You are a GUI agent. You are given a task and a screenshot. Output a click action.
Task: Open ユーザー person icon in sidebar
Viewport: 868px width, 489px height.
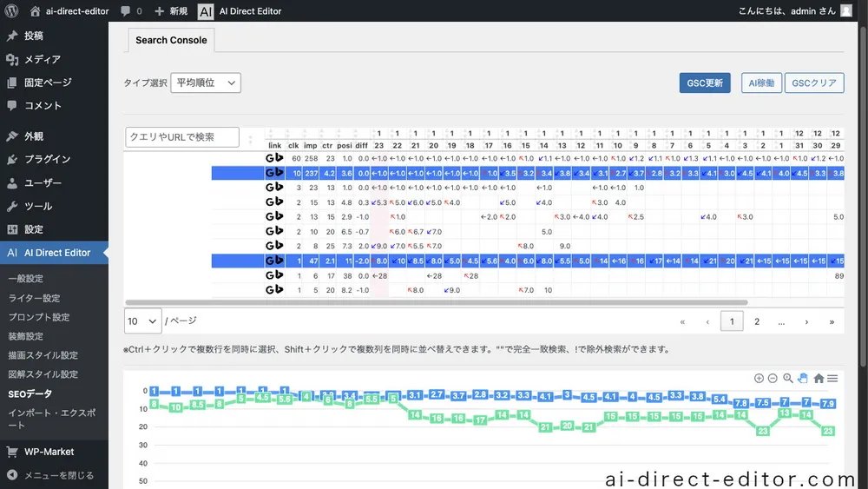pos(12,182)
